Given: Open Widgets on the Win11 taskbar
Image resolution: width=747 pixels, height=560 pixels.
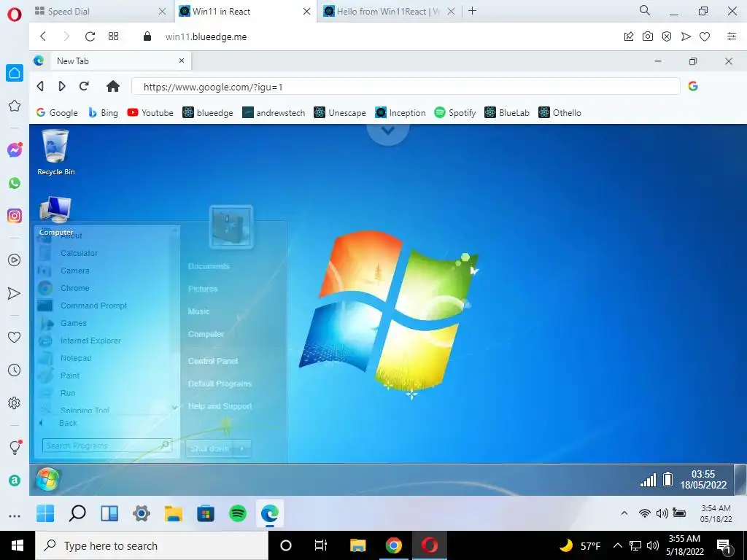Looking at the screenshot, I should tap(109, 513).
